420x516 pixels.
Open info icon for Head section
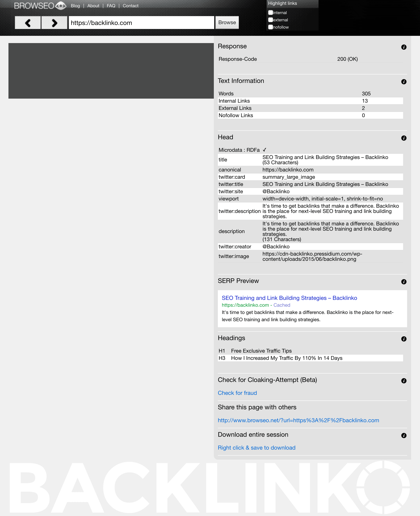pyautogui.click(x=403, y=138)
